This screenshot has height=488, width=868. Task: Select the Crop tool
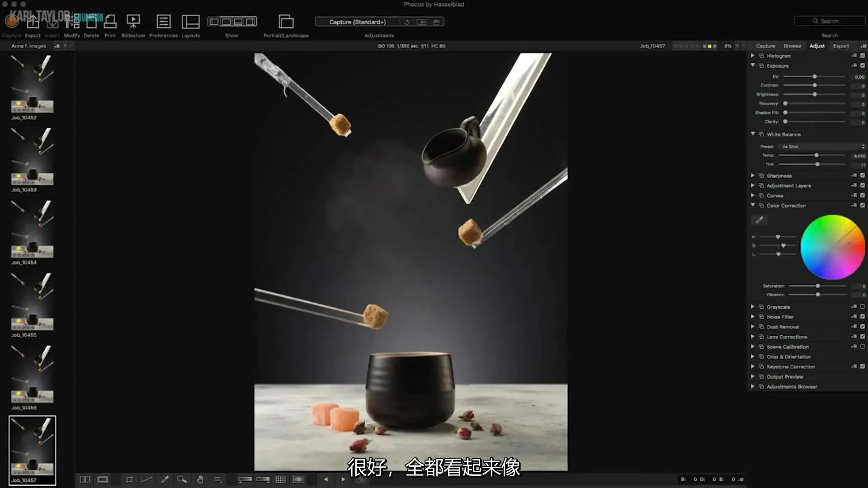coord(129,479)
